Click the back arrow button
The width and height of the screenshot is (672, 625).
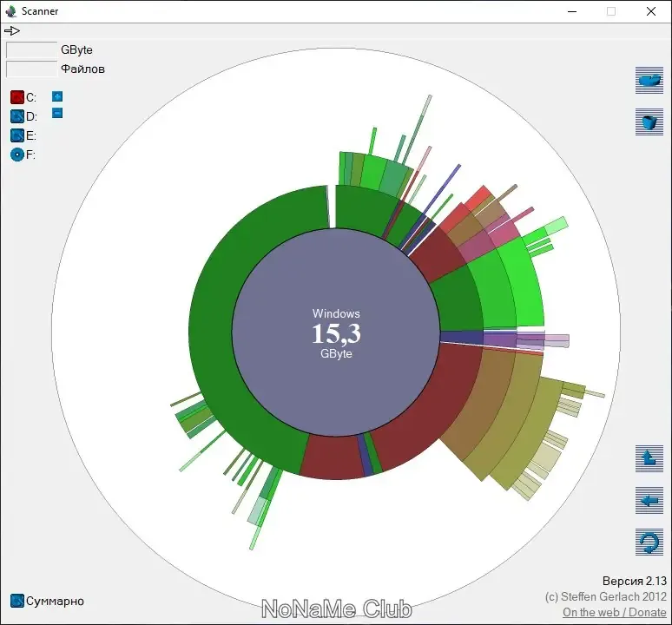[x=649, y=500]
